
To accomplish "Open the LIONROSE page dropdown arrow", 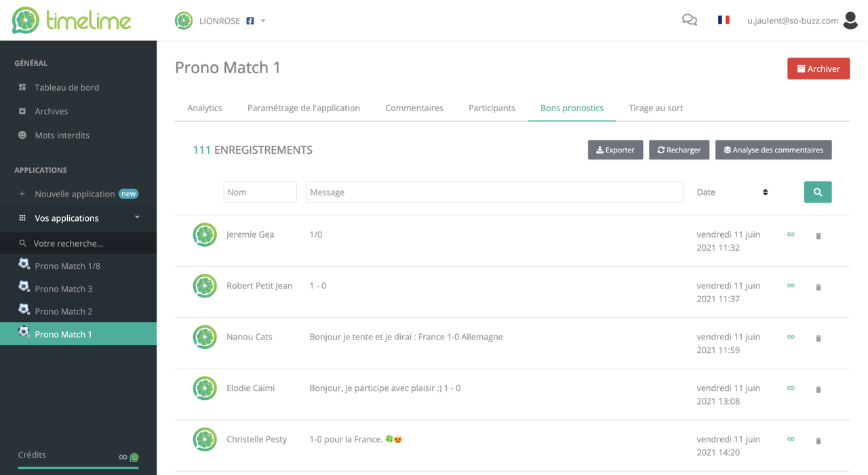I will click(x=263, y=21).
